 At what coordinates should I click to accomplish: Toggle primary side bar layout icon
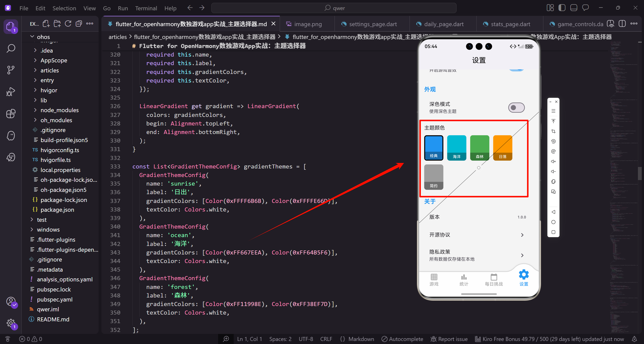[562, 8]
